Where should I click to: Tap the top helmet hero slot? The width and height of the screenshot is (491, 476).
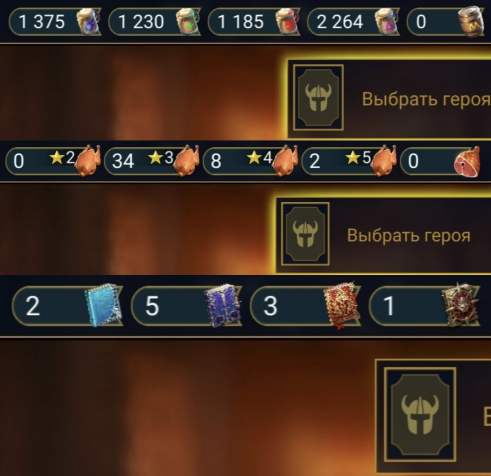pyautogui.click(x=318, y=97)
